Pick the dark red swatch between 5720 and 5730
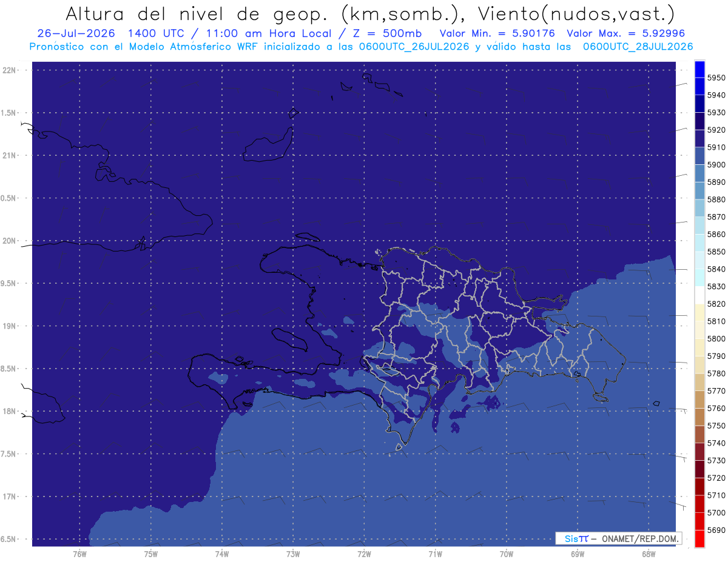The width and height of the screenshot is (728, 562). (x=699, y=469)
